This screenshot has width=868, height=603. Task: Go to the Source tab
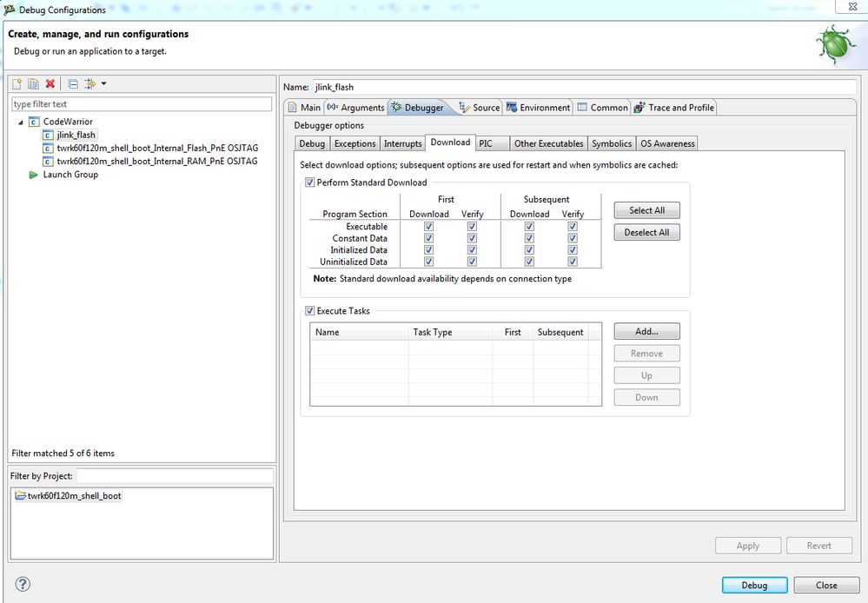480,108
